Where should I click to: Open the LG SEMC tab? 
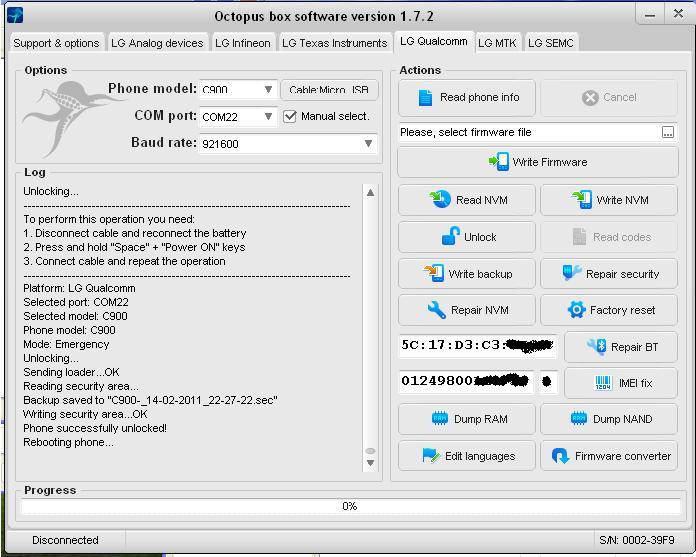[x=551, y=43]
